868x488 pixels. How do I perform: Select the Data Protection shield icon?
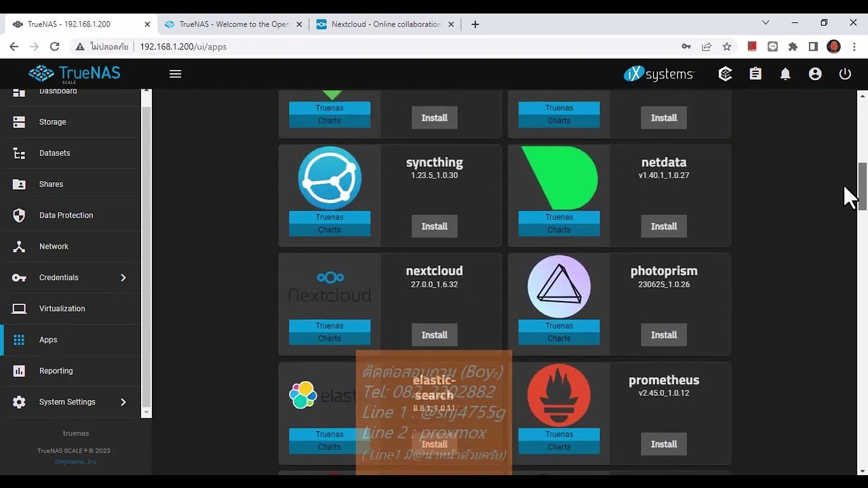click(x=19, y=216)
